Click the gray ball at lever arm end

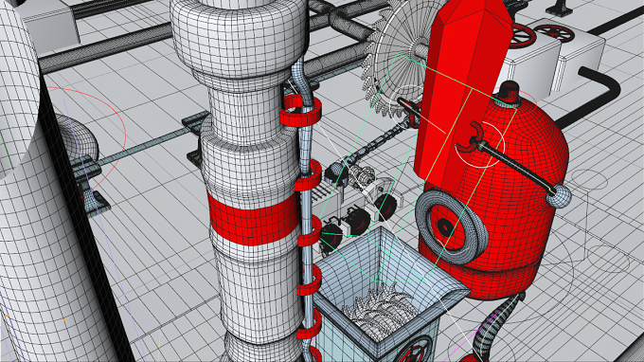click(x=559, y=196)
